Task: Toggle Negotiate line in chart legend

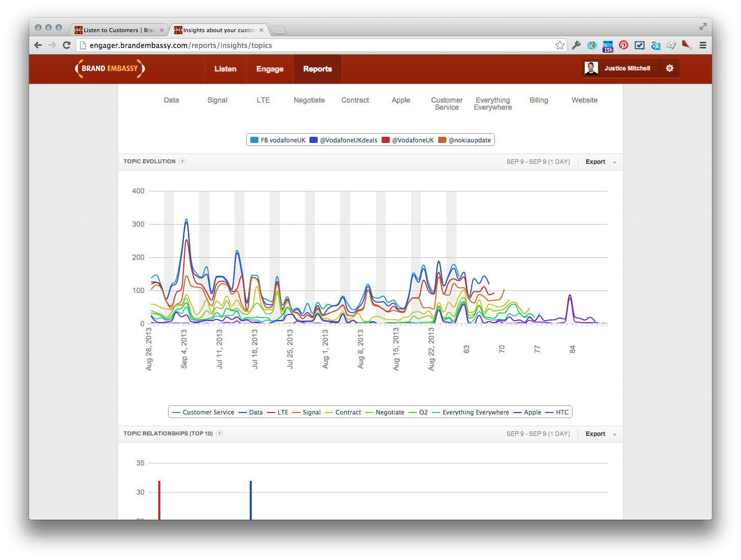Action: click(x=385, y=412)
